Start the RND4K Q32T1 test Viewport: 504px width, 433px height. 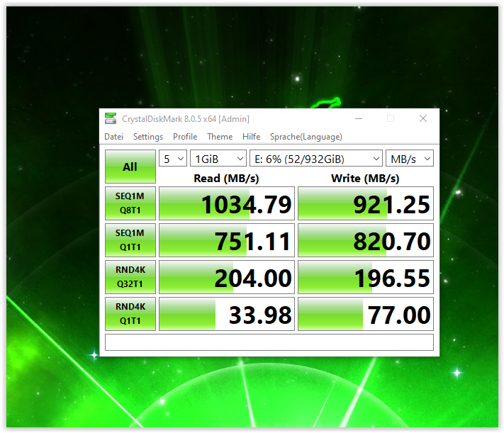point(130,277)
